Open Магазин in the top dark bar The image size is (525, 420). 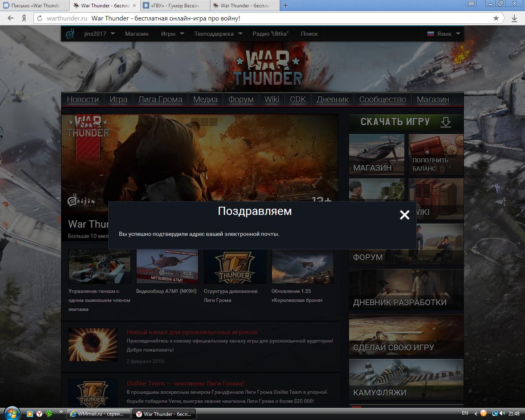pos(137,34)
